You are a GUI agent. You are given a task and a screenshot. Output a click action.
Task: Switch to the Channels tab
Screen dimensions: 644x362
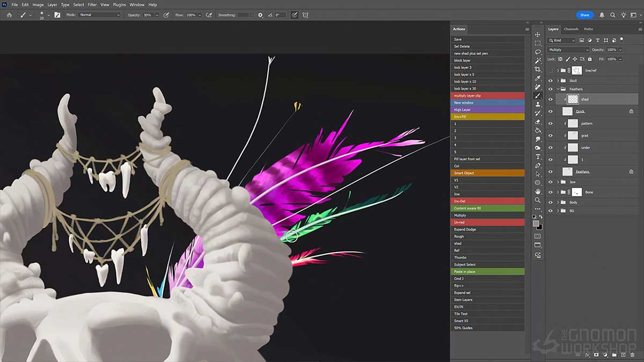(x=570, y=29)
